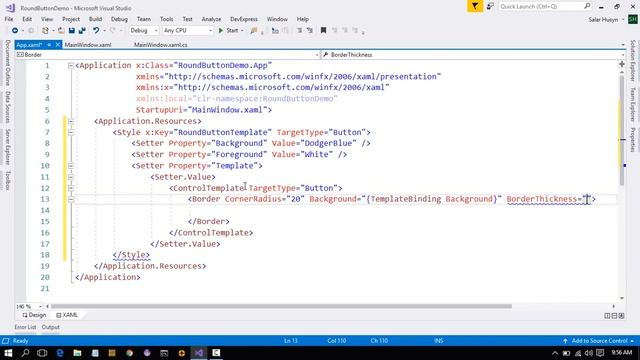This screenshot has width=640, height=360.
Task: Collapse ControlTemplate outline on line 12
Action: (x=71, y=188)
